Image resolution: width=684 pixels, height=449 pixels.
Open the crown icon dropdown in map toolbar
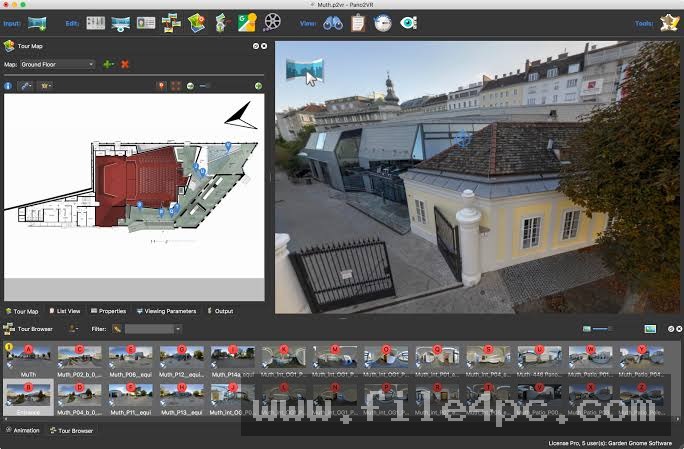tap(45, 86)
